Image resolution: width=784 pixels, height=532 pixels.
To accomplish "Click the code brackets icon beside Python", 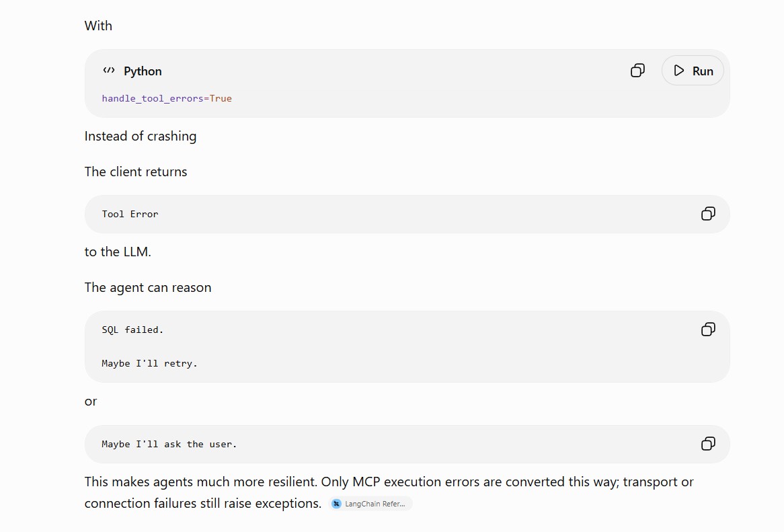I will click(x=109, y=71).
